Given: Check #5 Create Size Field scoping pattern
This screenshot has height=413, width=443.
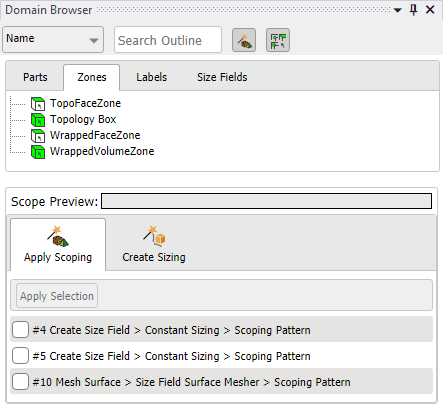Looking at the screenshot, I should point(20,355).
